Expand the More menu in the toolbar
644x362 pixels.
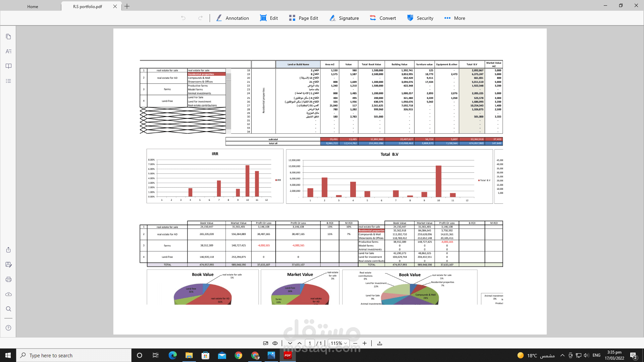coord(454,18)
